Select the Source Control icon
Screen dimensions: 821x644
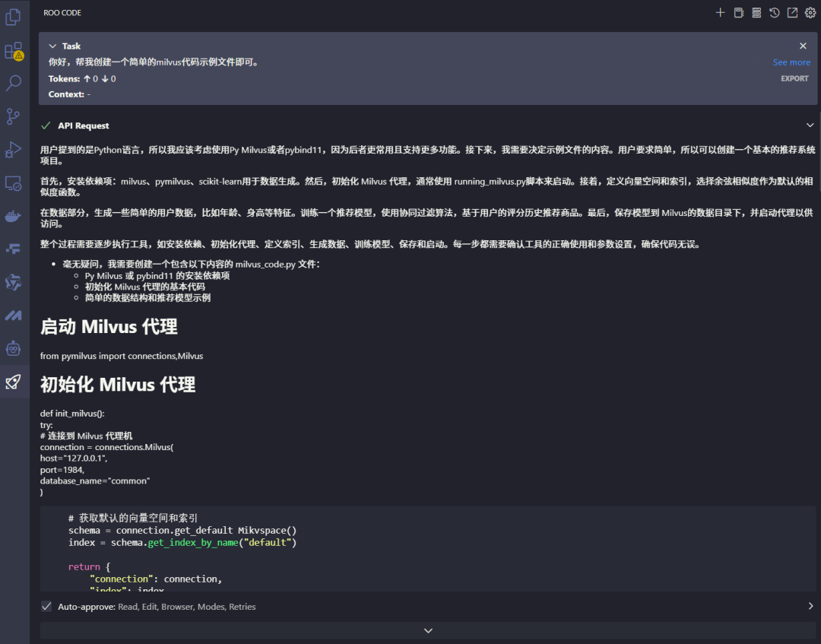(14, 116)
